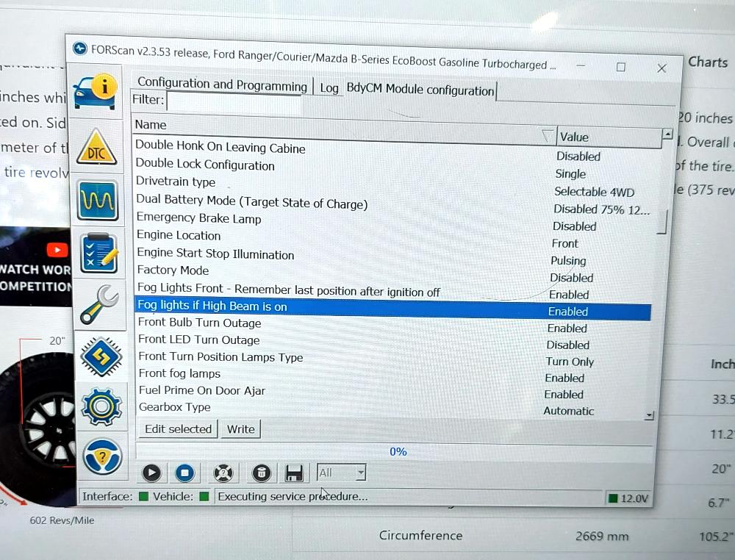Click the Write button
Screen dimensions: 735x560
240,429
